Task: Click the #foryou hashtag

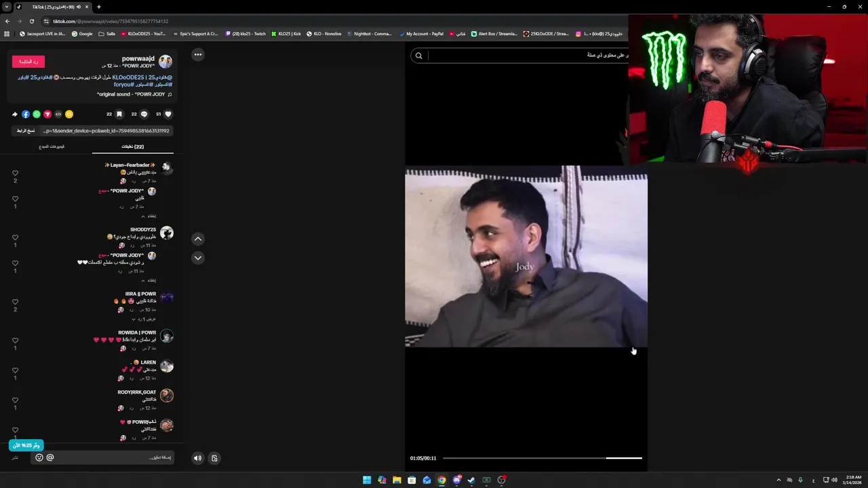Action: [123, 85]
